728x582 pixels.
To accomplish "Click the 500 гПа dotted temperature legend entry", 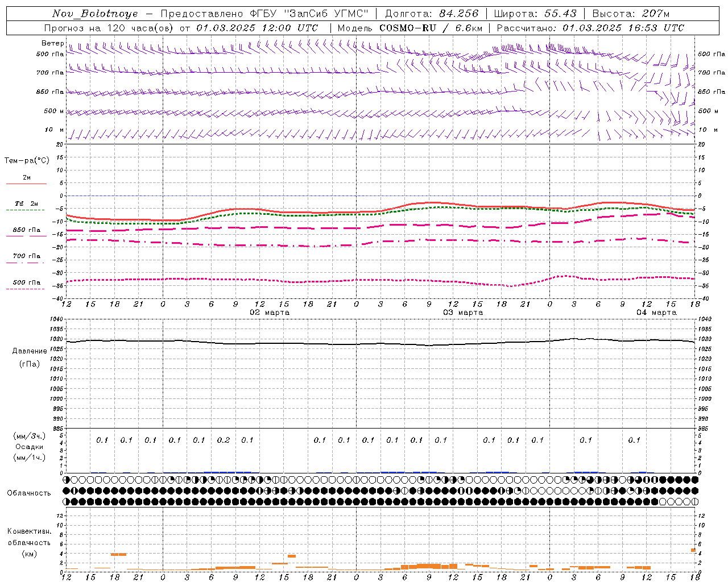I will (x=27, y=282).
